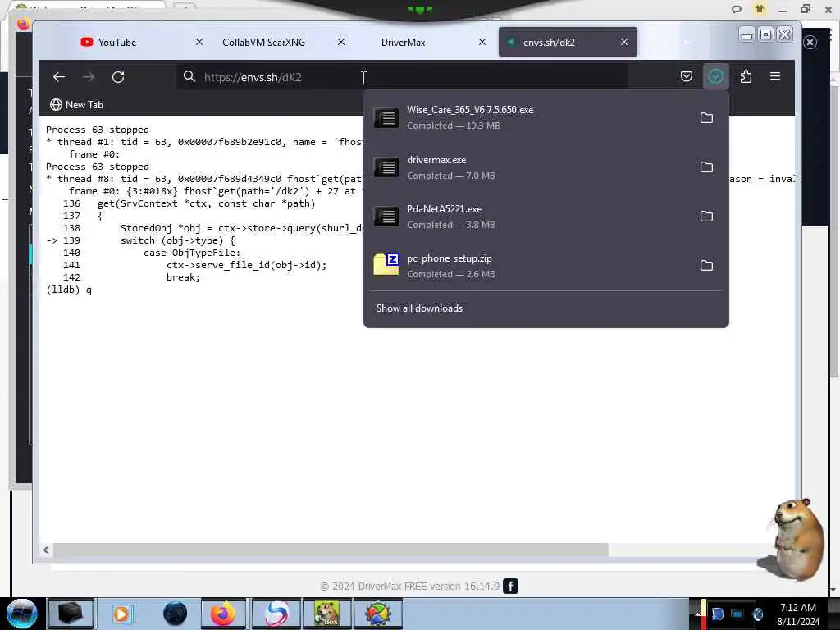840x630 pixels.
Task: Click the taskbar clock showing 7:12 AM
Action: click(x=798, y=614)
